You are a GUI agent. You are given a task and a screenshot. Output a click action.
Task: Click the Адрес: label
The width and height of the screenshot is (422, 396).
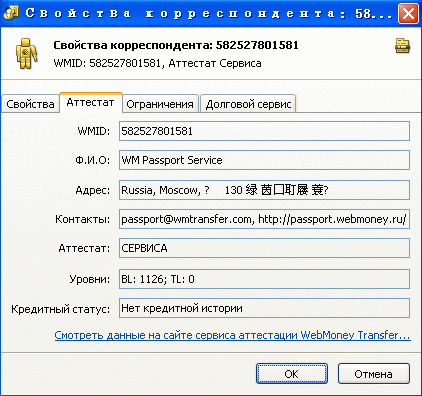(93, 190)
